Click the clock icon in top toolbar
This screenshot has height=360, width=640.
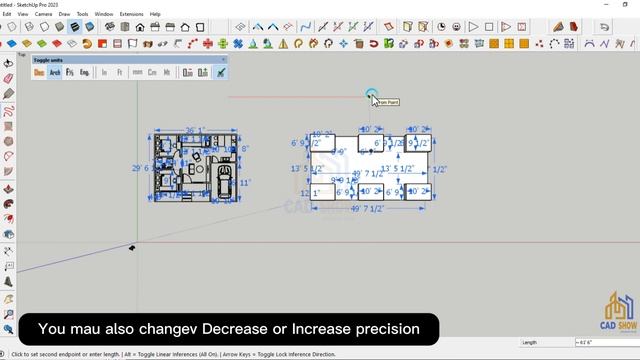click(441, 27)
